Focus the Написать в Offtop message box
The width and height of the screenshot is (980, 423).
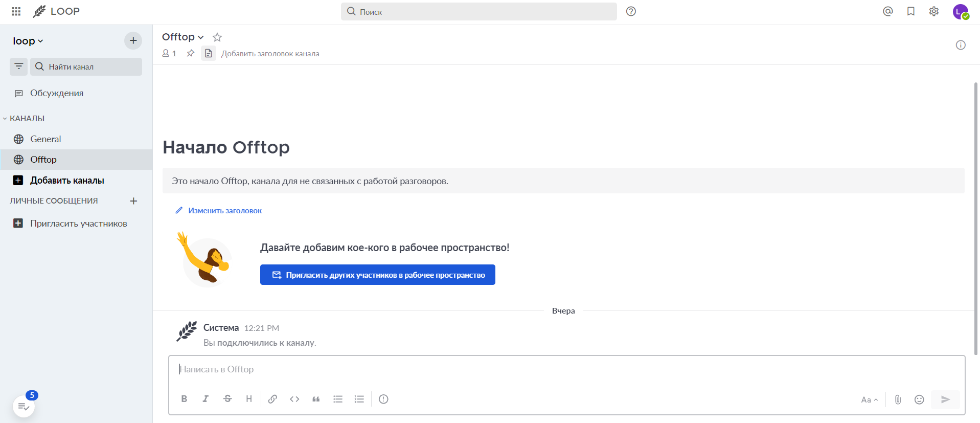point(566,369)
